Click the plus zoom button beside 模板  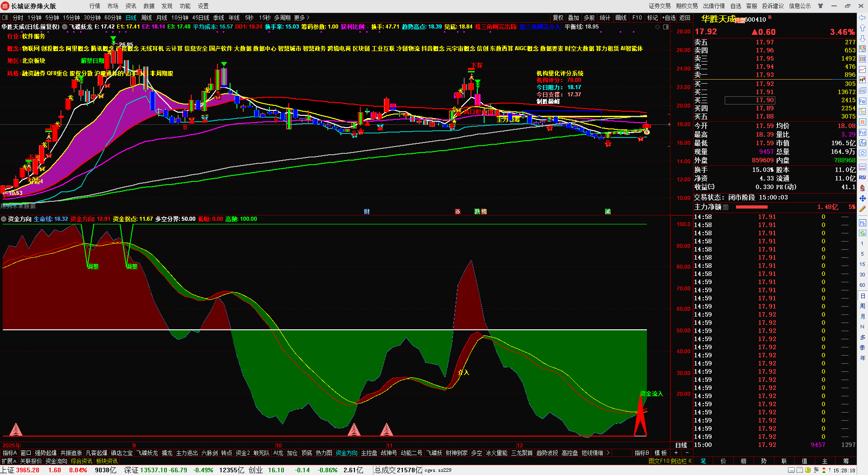tap(676, 453)
